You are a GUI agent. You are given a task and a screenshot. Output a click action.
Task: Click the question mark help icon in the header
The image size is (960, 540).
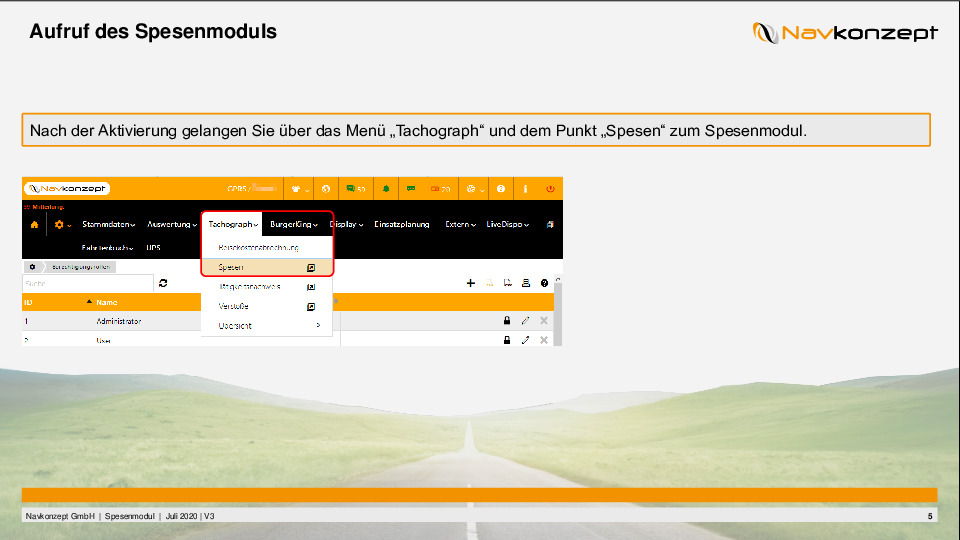point(501,189)
